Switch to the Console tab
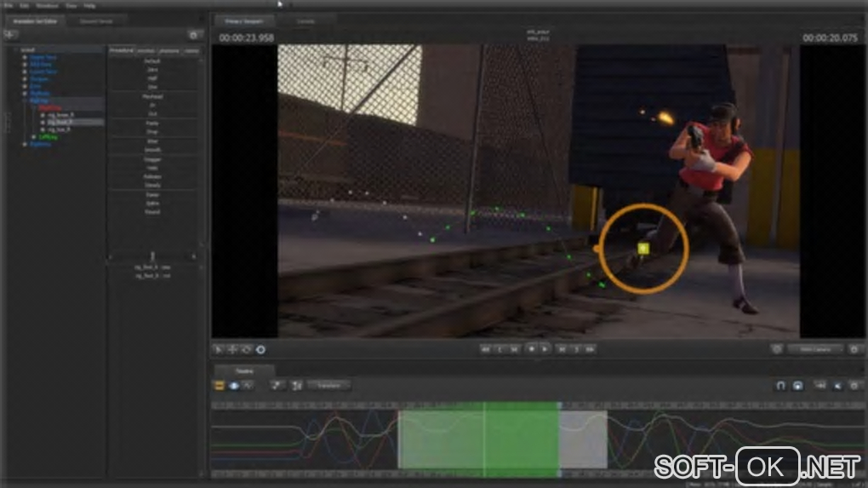 [x=306, y=21]
